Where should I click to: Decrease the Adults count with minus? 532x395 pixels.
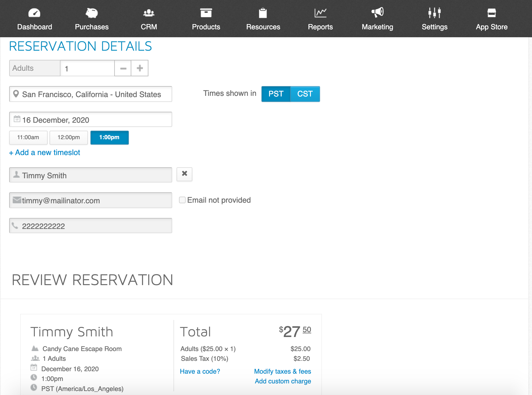click(123, 68)
